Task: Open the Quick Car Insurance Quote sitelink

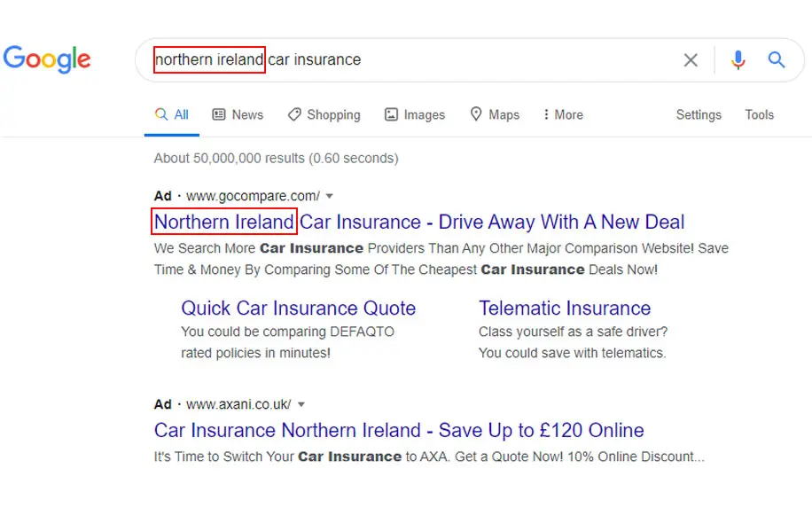Action: (298, 309)
